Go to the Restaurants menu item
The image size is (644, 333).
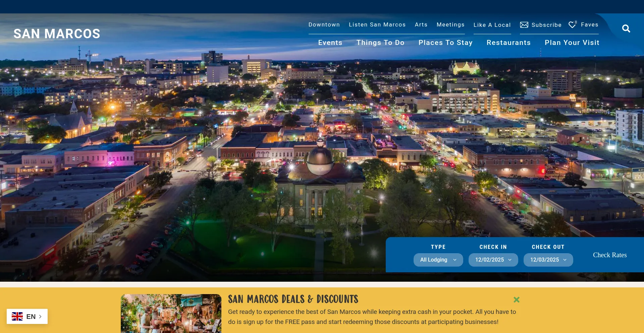tap(508, 43)
